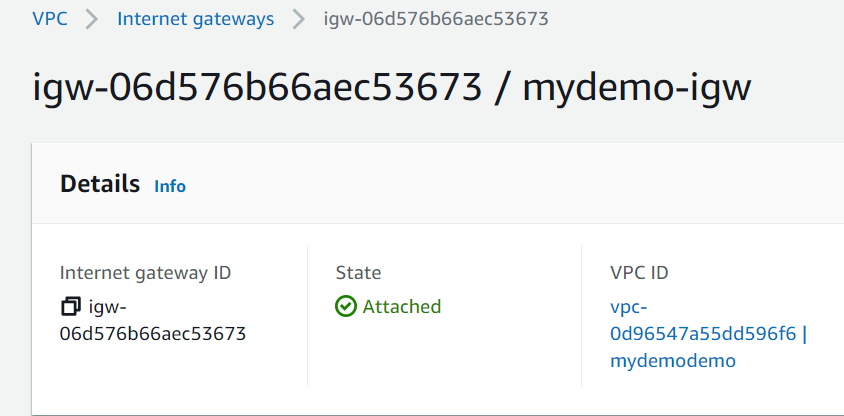Click the State field label

tap(358, 272)
